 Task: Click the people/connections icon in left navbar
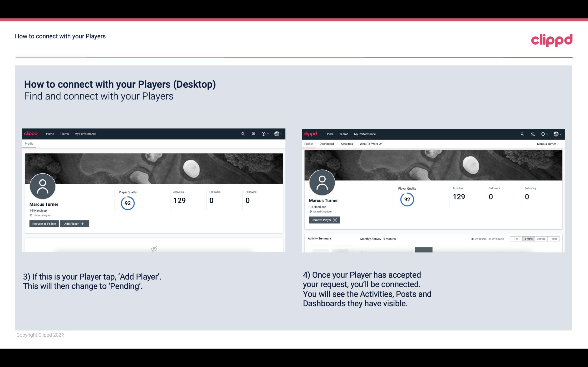(253, 134)
